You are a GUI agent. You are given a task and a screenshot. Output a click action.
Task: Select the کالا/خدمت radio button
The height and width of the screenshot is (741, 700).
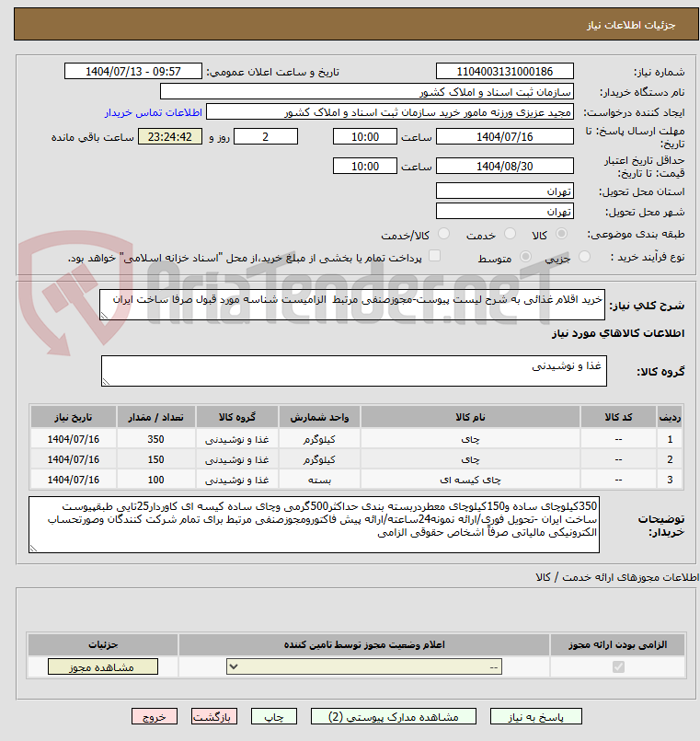pyautogui.click(x=443, y=234)
